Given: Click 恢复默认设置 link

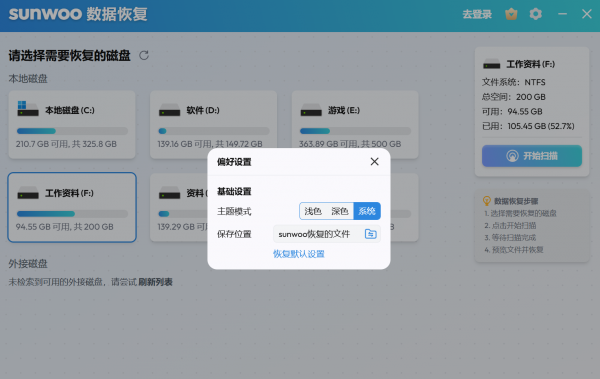Looking at the screenshot, I should tap(299, 254).
